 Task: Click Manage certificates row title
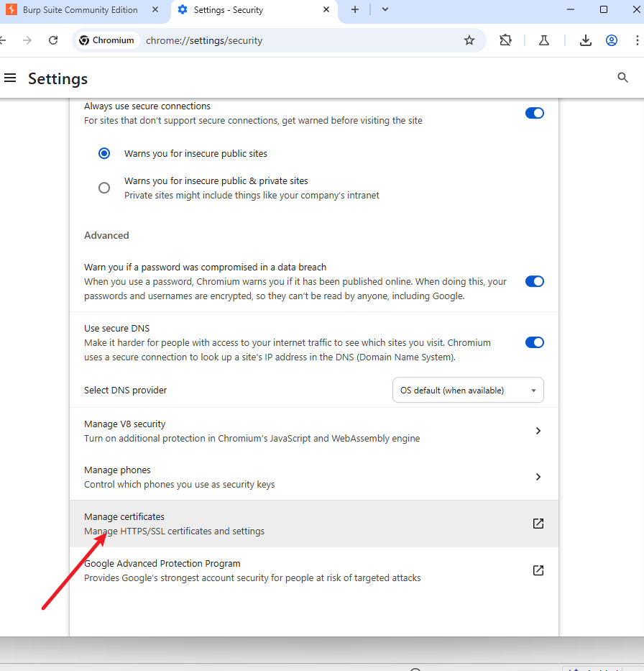point(124,516)
